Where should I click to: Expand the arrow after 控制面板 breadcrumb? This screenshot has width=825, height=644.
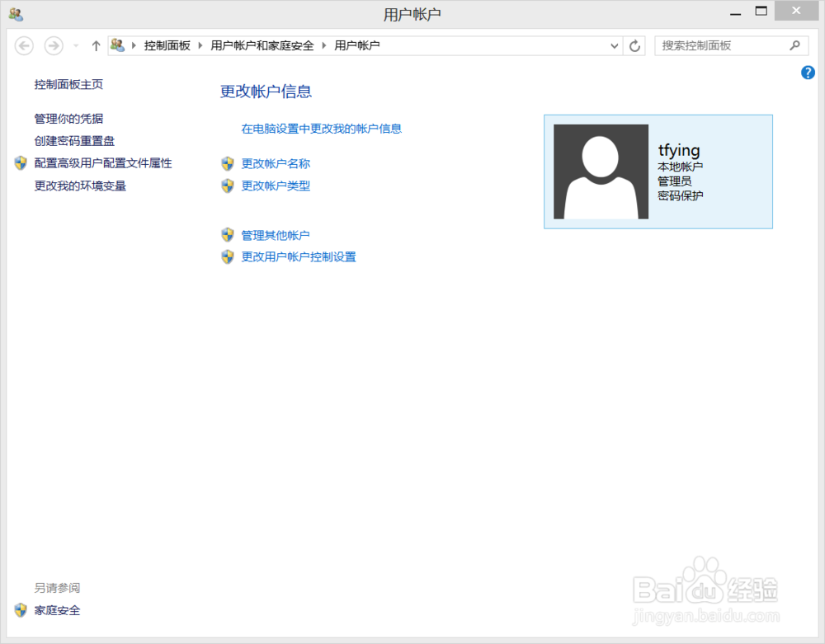200,45
